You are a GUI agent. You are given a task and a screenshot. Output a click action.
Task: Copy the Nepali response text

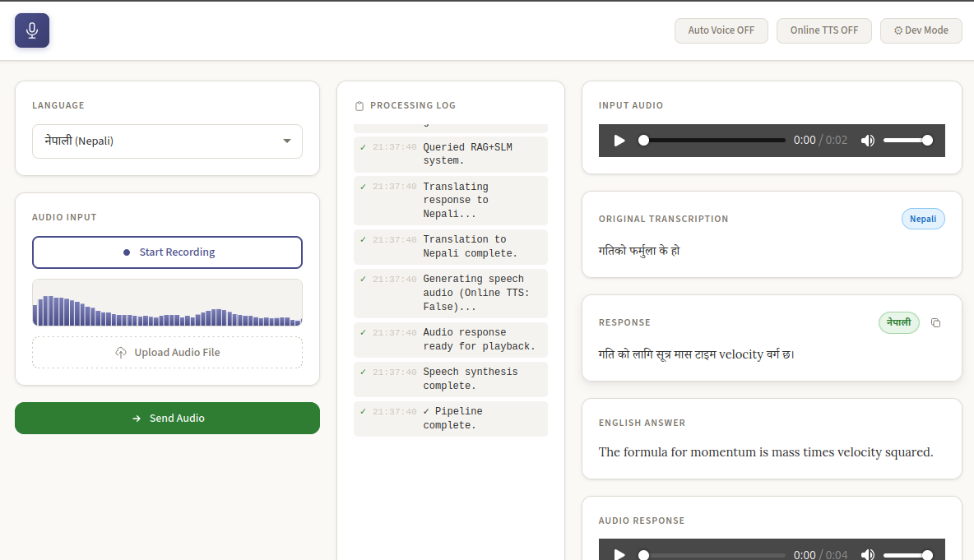935,322
